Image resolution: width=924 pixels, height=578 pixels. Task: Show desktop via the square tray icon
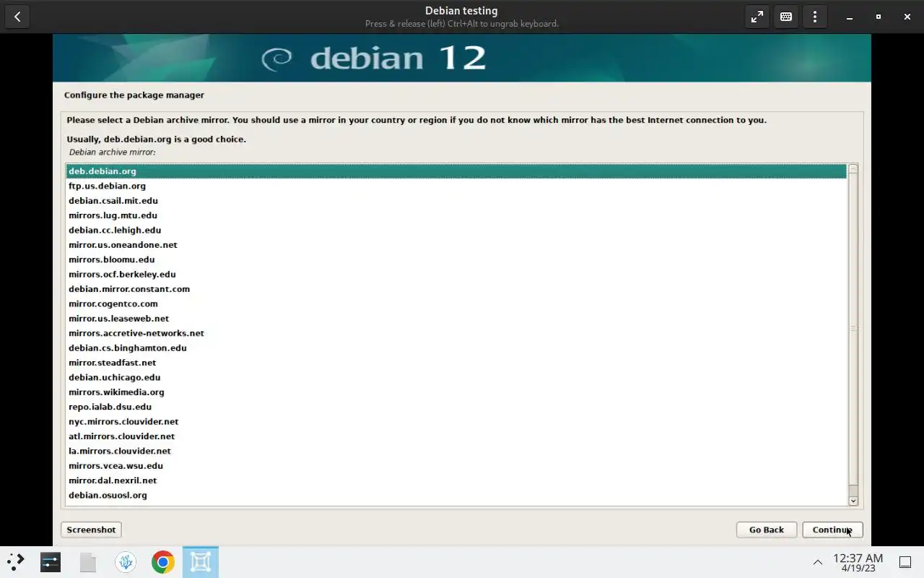[x=905, y=562]
